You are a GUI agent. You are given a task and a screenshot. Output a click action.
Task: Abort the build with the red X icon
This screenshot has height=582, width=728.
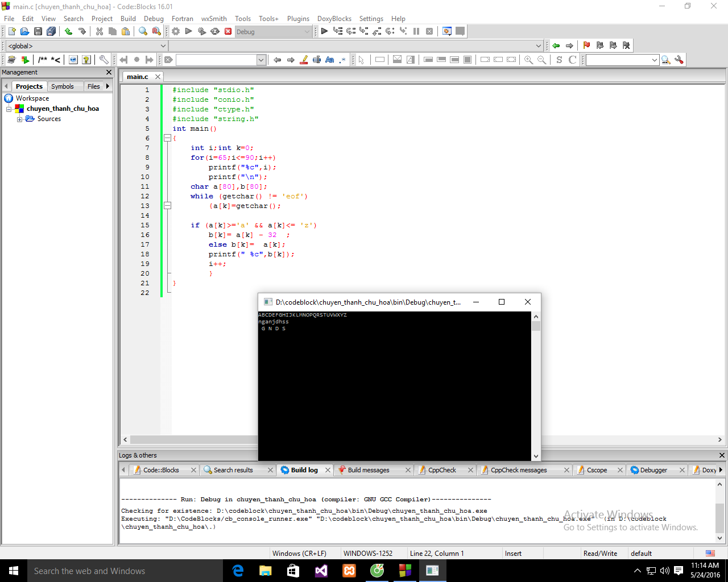(228, 32)
